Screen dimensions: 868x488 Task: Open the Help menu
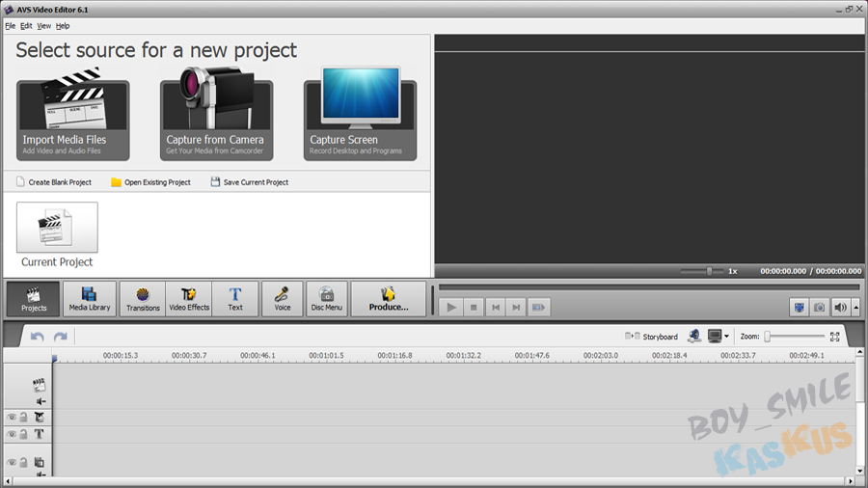[x=63, y=26]
